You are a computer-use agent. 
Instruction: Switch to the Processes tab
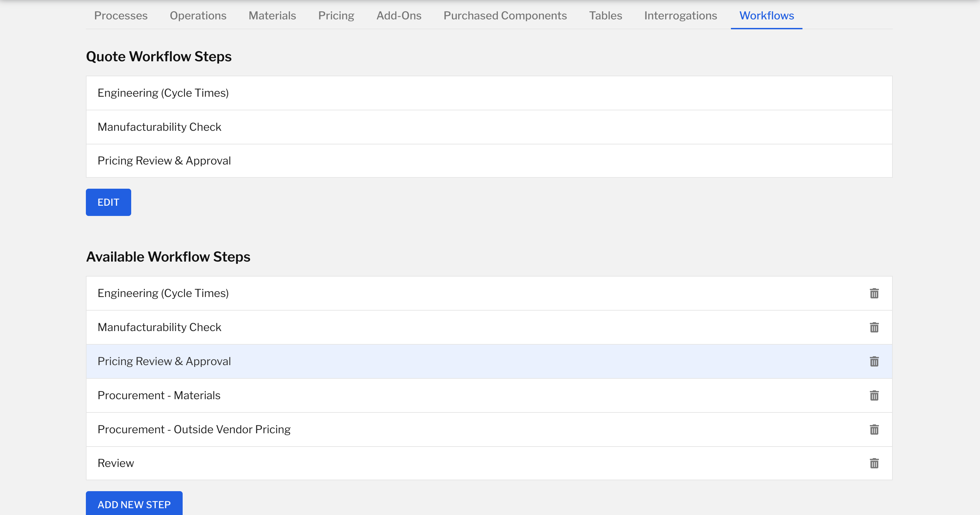[x=121, y=16]
